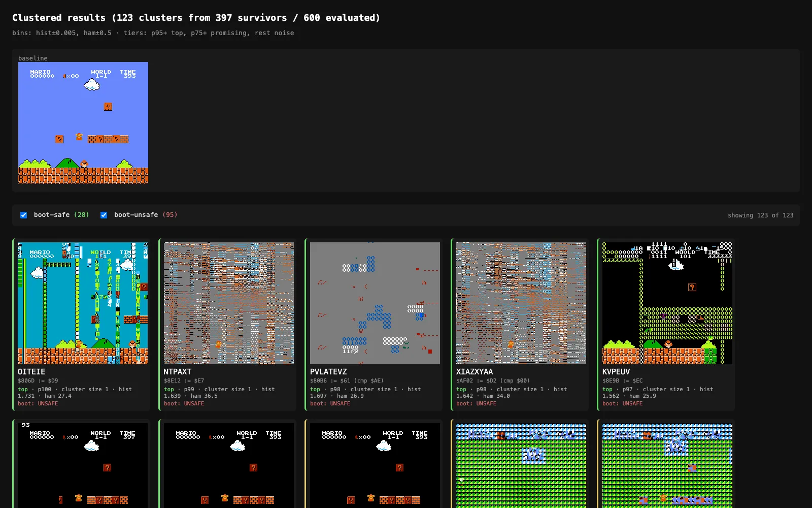The image size is (812, 508).
Task: Click the bins and tiers description line
Action: pos(153,33)
